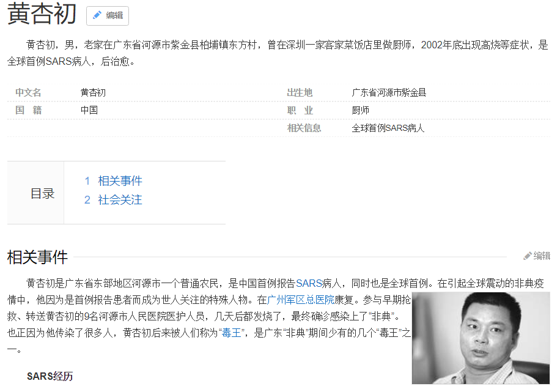Click the pencil icon beside 相关事件 edit link
Image resolution: width=560 pixels, height=392 pixels.
(527, 256)
